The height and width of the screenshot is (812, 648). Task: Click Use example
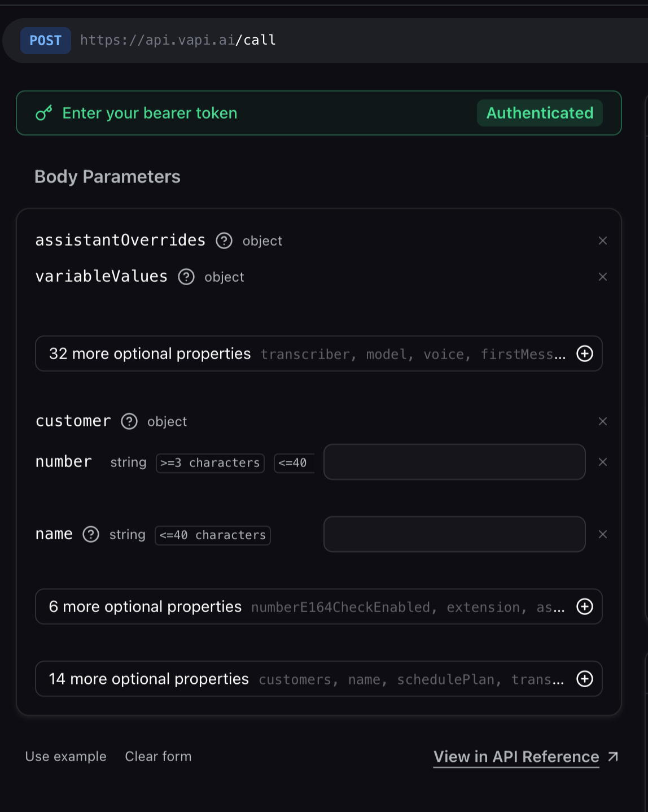tap(66, 757)
